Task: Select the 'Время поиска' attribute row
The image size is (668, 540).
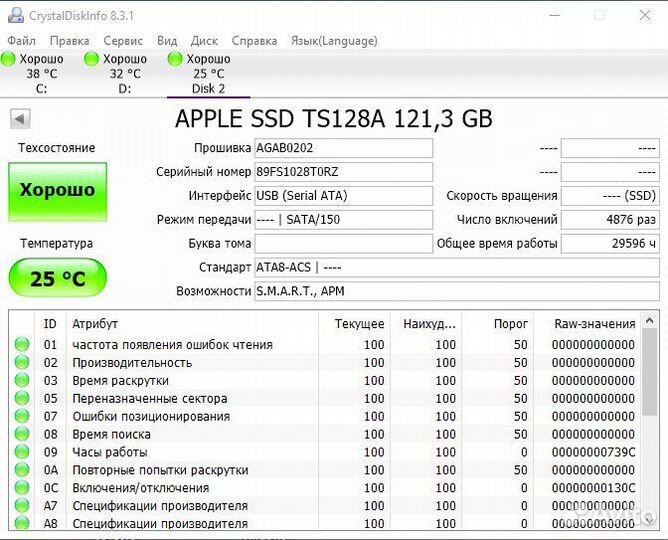Action: coord(325,434)
